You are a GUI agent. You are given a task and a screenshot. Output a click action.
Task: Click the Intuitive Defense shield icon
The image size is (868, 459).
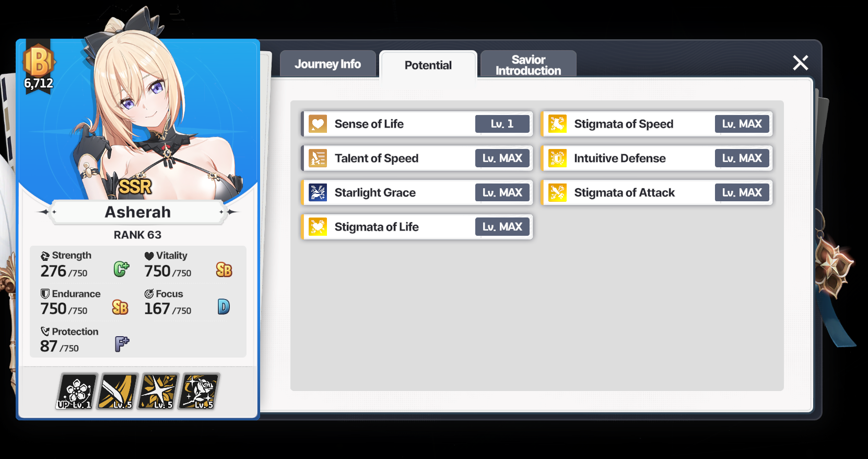[557, 158]
